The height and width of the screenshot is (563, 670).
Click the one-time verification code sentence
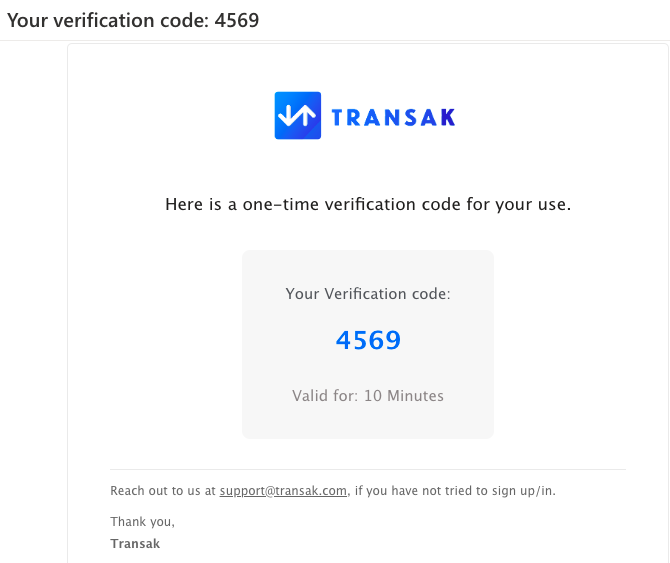(x=368, y=204)
